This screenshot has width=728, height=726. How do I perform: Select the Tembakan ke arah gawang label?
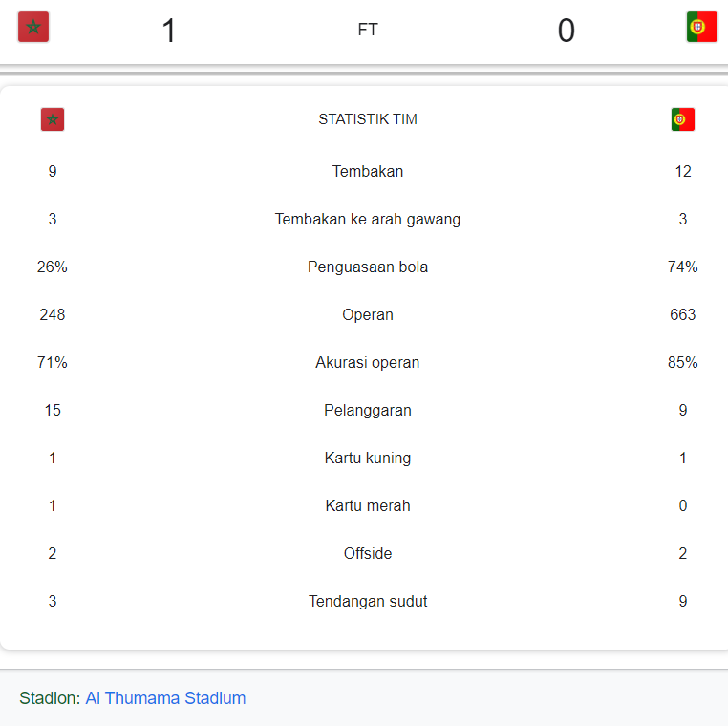[368, 219]
